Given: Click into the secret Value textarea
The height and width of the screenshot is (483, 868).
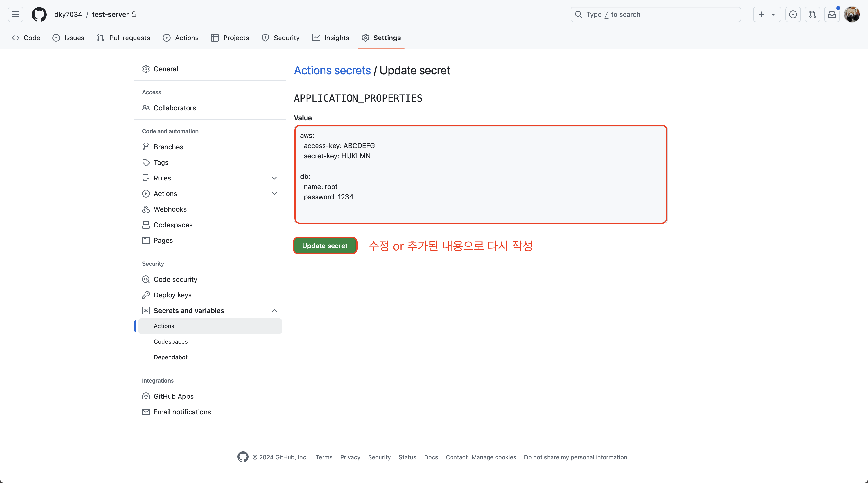Looking at the screenshot, I should [480, 174].
